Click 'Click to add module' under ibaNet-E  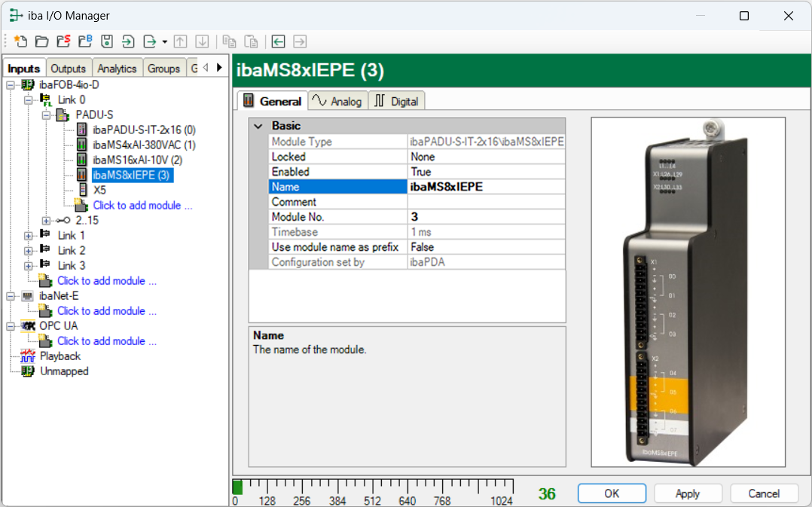106,310
